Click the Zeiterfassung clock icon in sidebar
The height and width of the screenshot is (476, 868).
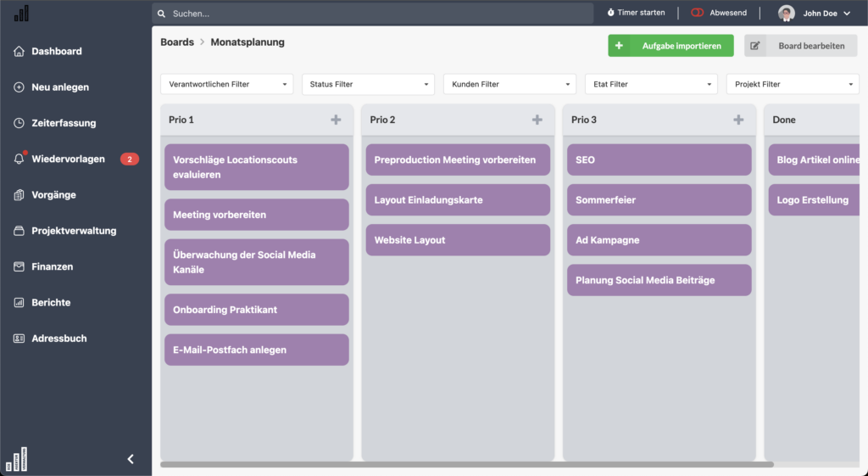(19, 123)
